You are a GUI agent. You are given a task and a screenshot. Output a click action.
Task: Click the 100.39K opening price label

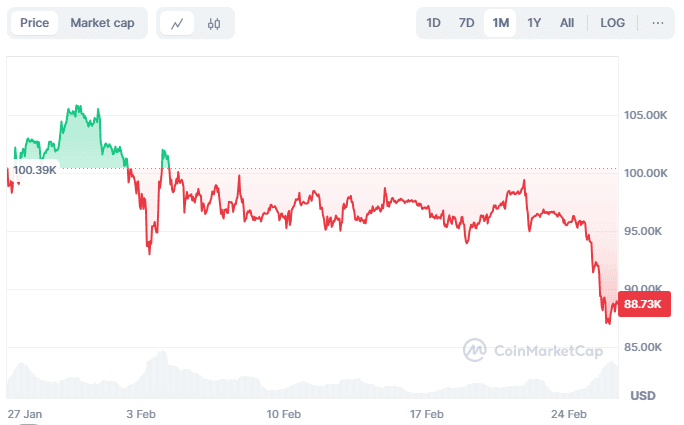pos(35,170)
